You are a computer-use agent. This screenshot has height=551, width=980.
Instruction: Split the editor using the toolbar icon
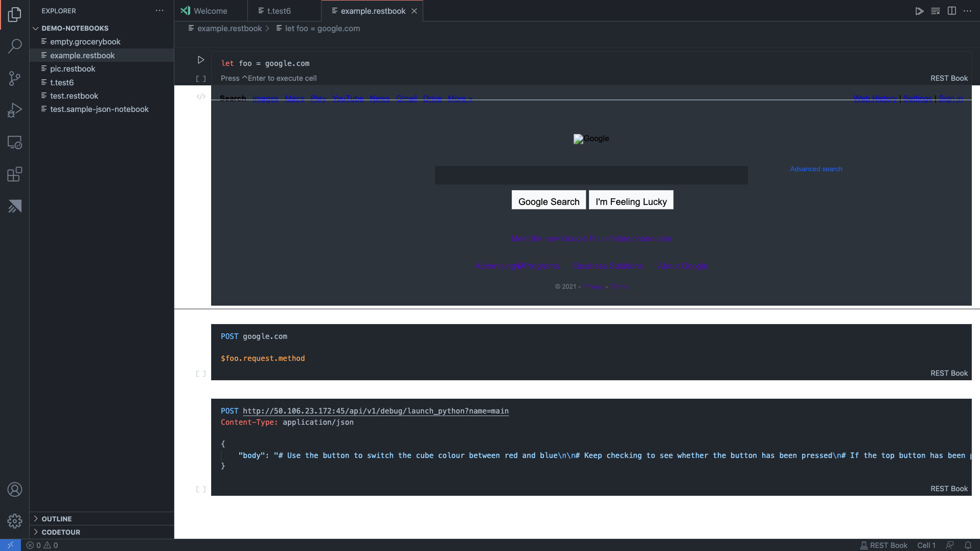(952, 11)
